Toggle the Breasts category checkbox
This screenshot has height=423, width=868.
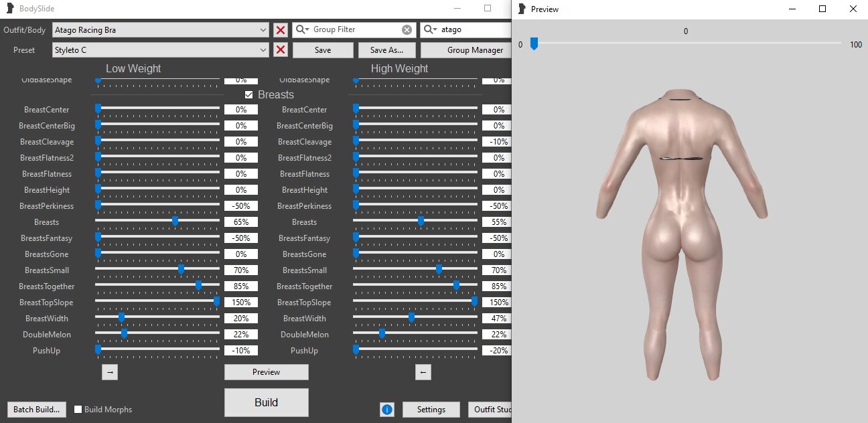click(249, 95)
